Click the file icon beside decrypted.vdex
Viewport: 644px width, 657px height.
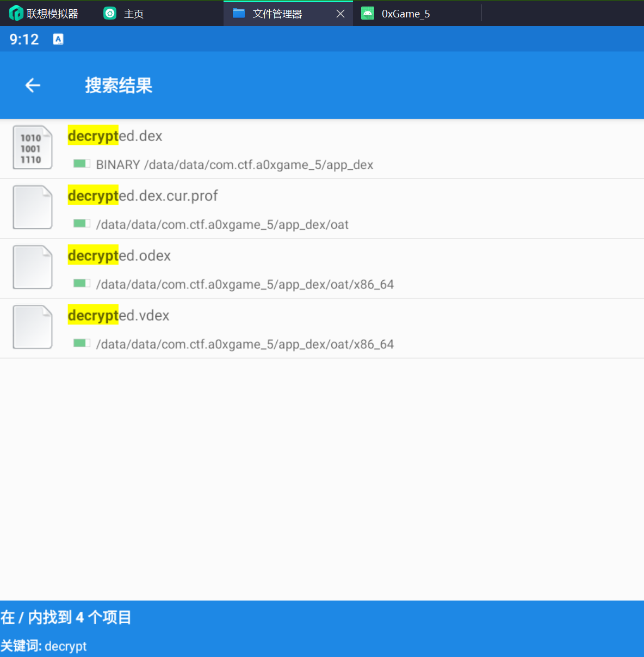33,327
